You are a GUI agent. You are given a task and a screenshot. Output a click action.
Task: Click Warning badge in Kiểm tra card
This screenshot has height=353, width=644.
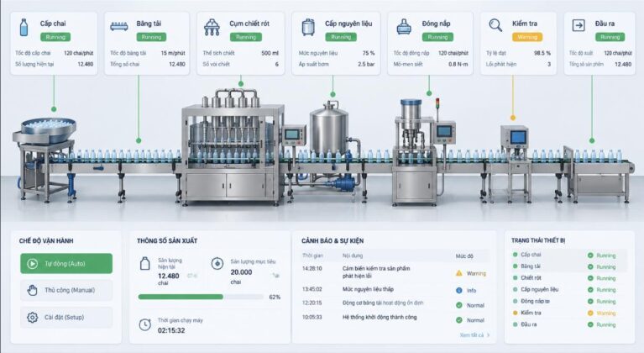coord(527,37)
